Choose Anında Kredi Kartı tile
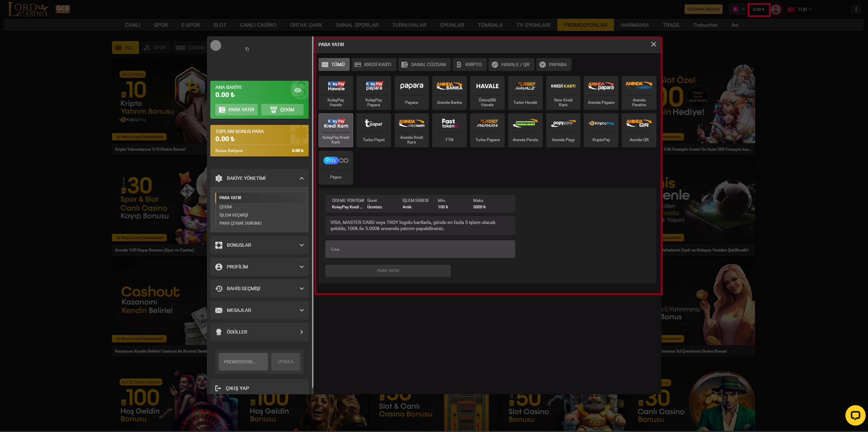 click(411, 130)
